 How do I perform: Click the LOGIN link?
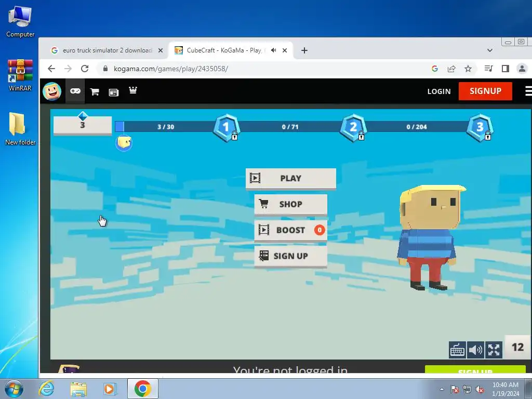pyautogui.click(x=439, y=91)
